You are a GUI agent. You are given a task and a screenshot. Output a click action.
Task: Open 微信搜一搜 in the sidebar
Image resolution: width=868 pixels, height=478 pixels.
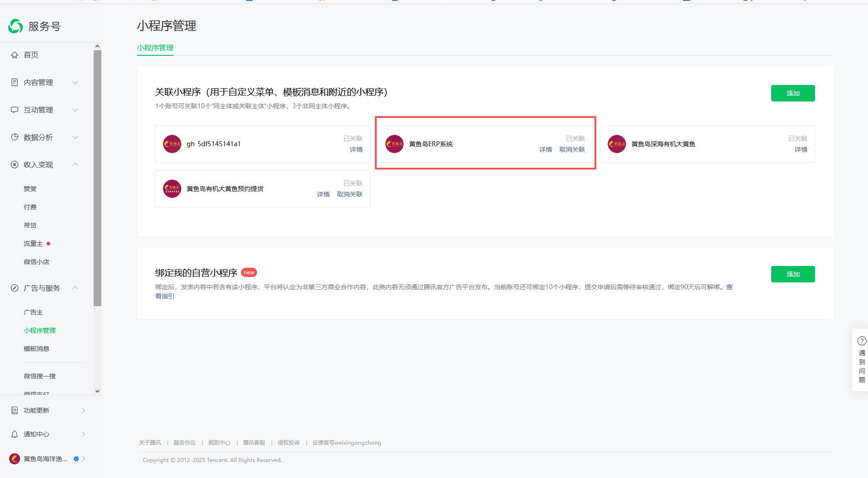40,376
